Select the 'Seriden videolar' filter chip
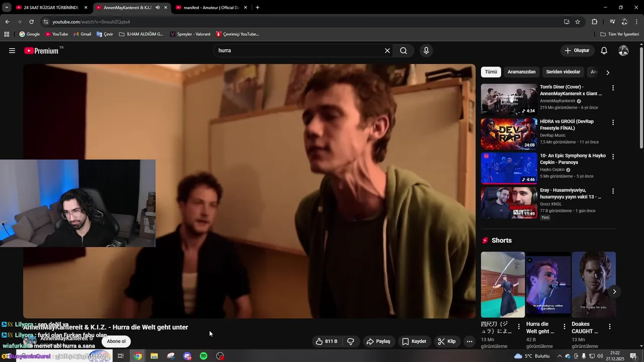644x362 pixels. click(x=563, y=72)
